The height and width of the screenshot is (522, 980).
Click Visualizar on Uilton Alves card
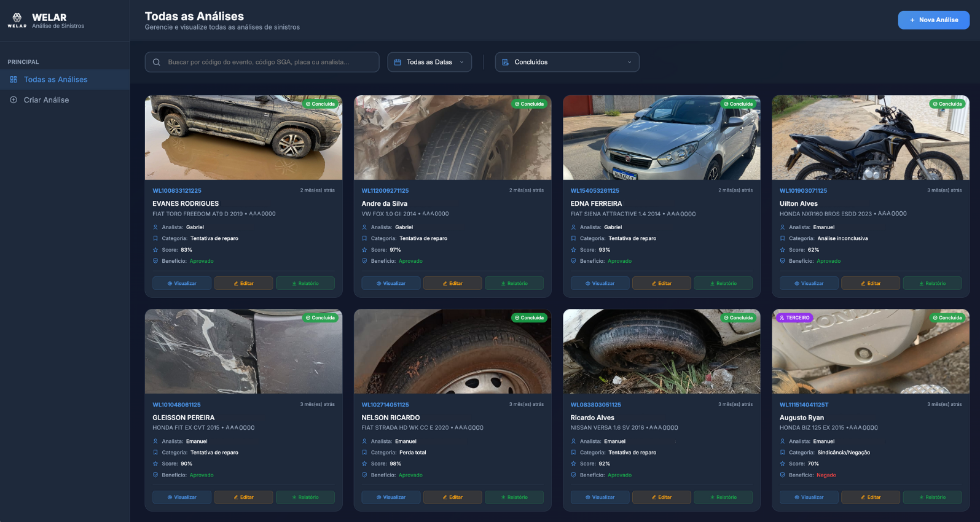[x=809, y=283]
